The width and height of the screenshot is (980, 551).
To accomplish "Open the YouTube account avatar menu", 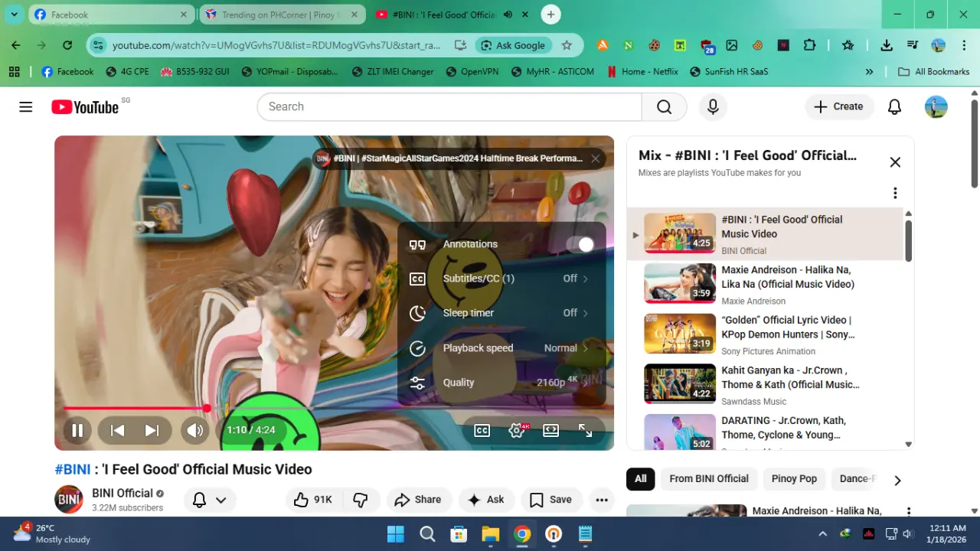I will click(x=936, y=107).
